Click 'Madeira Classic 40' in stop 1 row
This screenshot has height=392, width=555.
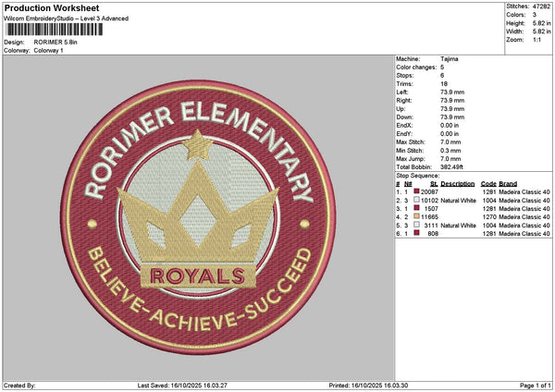coord(524,192)
